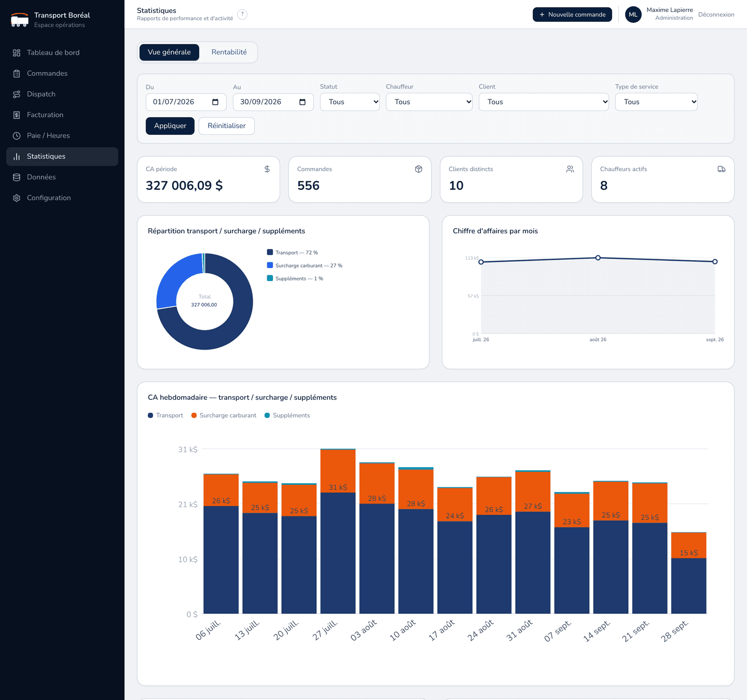Open Commandes in the sidebar
Screen dimensions: 747x700
62,74
